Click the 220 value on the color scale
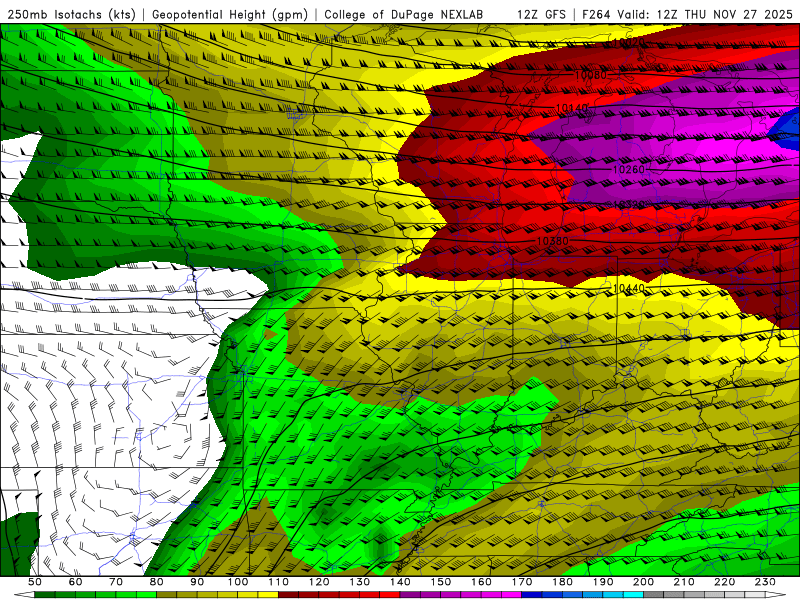800x600 pixels. (725, 582)
